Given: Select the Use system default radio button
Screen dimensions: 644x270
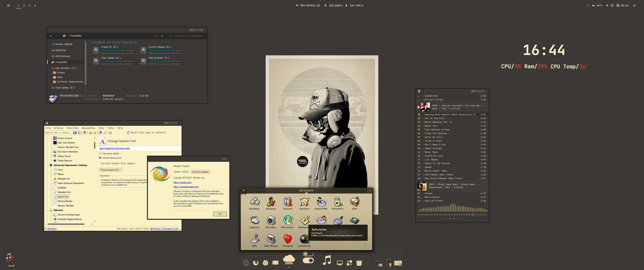Looking at the screenshot, I should 100,154.
